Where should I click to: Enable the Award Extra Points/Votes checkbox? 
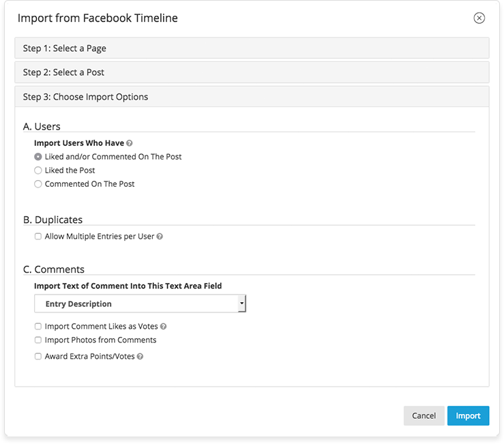point(38,357)
